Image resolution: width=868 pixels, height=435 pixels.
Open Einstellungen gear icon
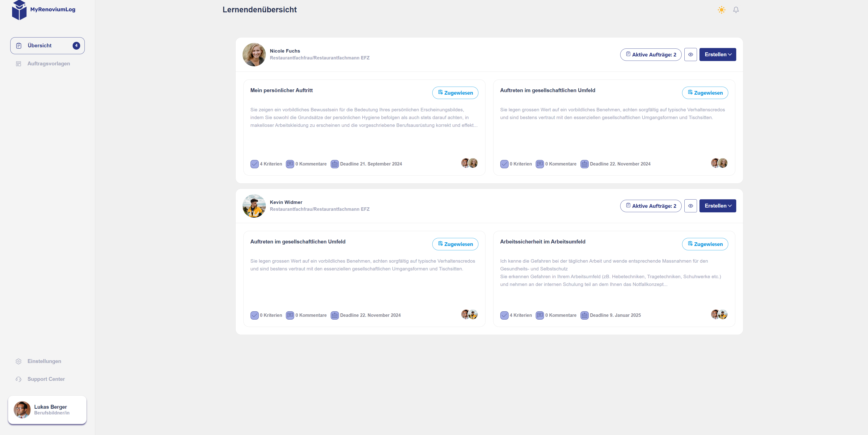click(18, 361)
